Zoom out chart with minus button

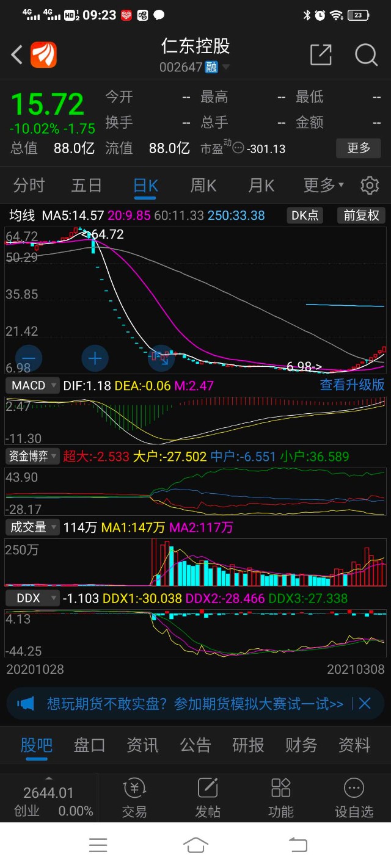pos(29,358)
